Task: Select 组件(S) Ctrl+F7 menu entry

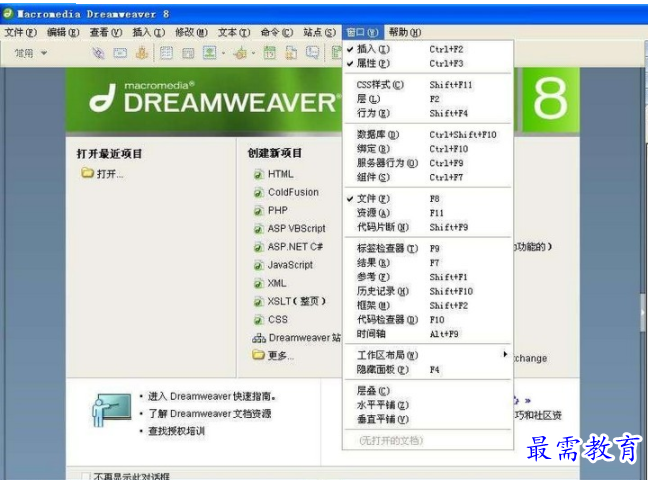Action: [x=428, y=177]
